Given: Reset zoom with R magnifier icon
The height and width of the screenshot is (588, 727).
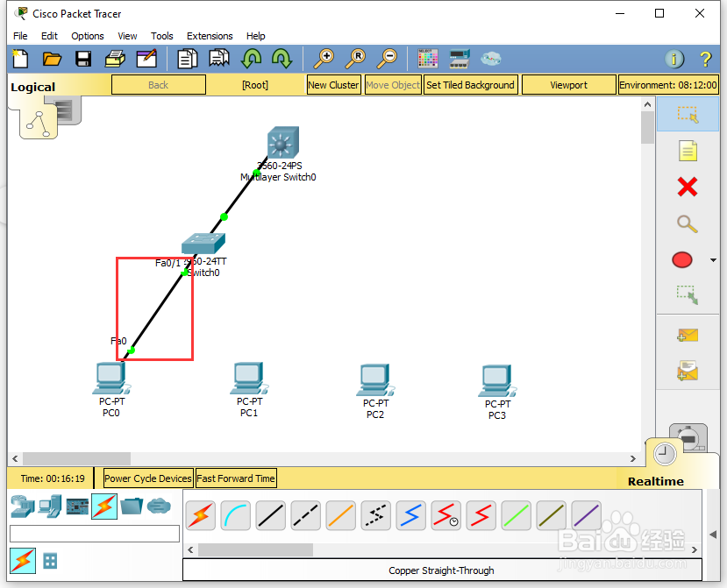Looking at the screenshot, I should point(355,59).
